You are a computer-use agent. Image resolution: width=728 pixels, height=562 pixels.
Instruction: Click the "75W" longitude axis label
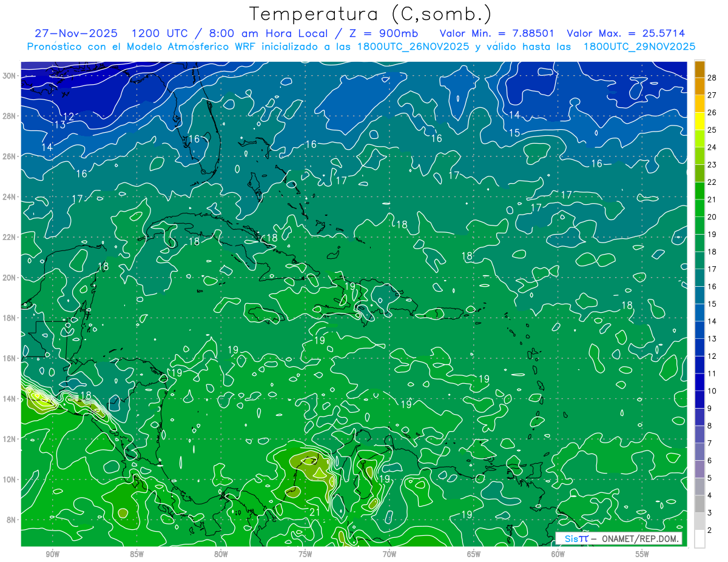coord(305,554)
